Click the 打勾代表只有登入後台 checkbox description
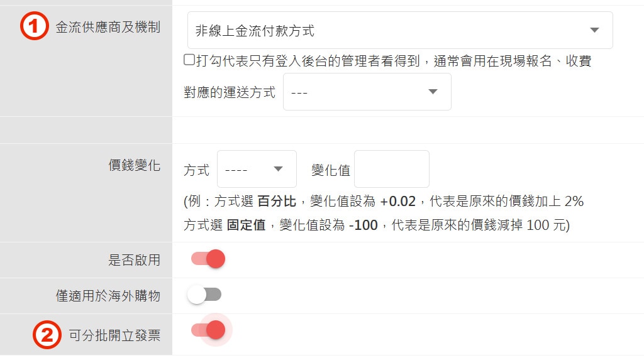This screenshot has height=358, width=644. (394, 61)
